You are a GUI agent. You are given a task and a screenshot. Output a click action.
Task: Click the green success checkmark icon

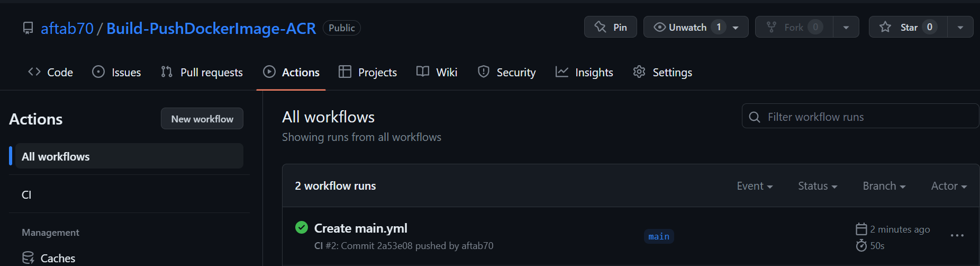click(302, 228)
